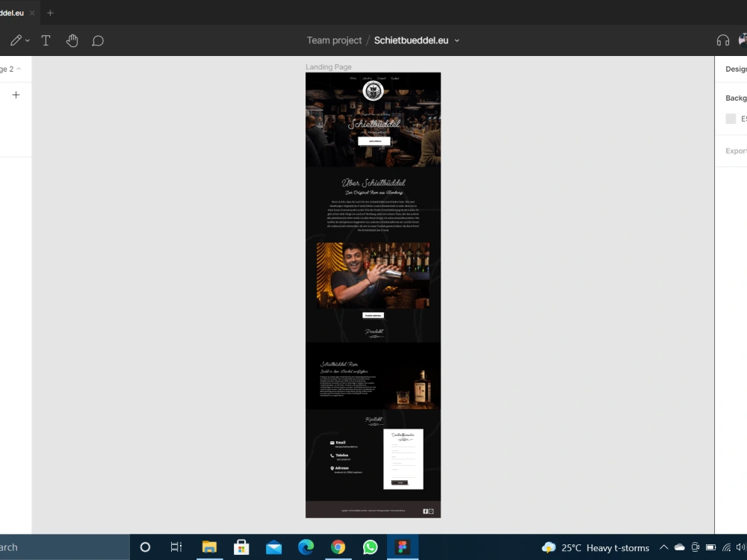This screenshot has width=747, height=560.
Task: Click the background color swatch
Action: [731, 119]
